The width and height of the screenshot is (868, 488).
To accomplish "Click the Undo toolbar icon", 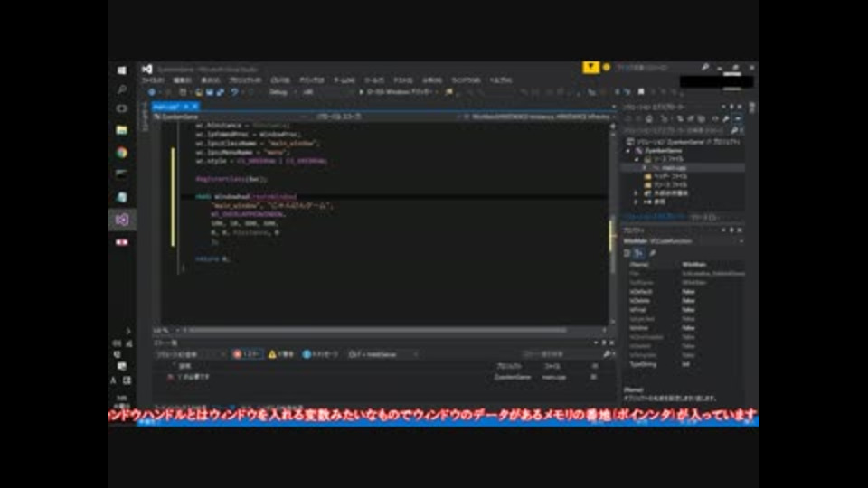I will (x=235, y=92).
